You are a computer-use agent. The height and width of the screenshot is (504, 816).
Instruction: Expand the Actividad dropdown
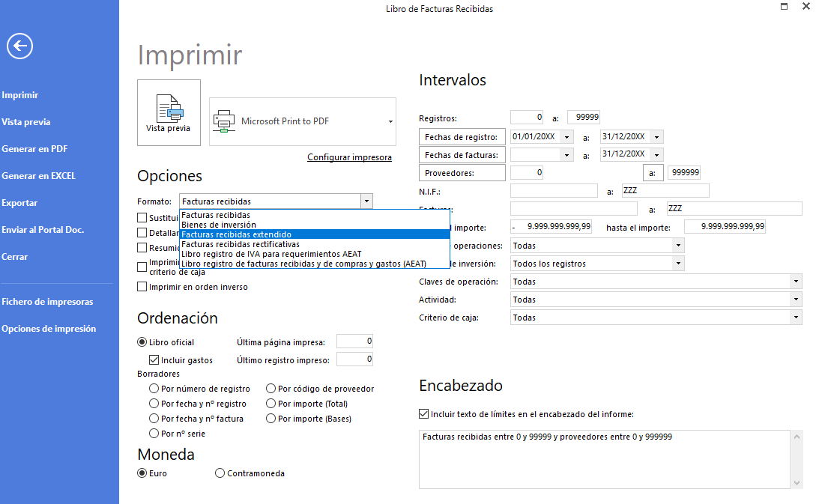coord(796,300)
